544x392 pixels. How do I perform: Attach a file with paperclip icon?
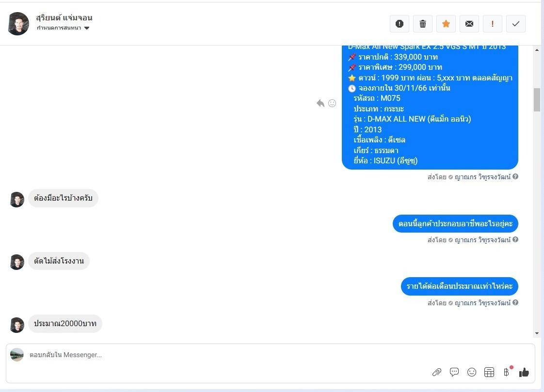coord(436,372)
